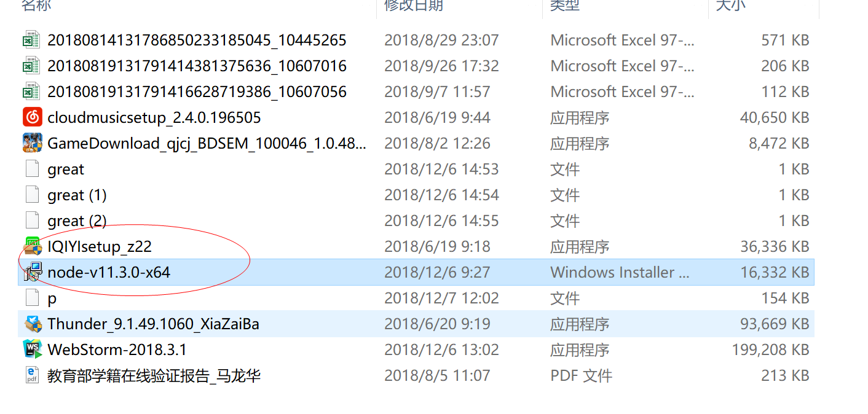This screenshot has height=414, width=868.
Task: Select the file named great (1)
Action: coord(77,195)
